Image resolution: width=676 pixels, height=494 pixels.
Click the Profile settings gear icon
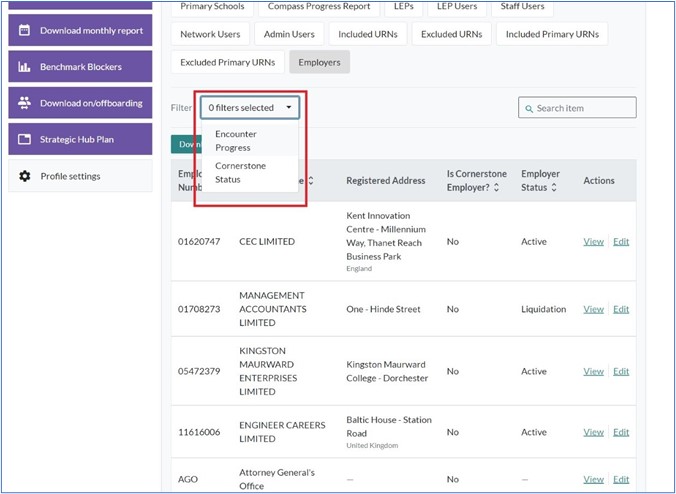[x=25, y=176]
